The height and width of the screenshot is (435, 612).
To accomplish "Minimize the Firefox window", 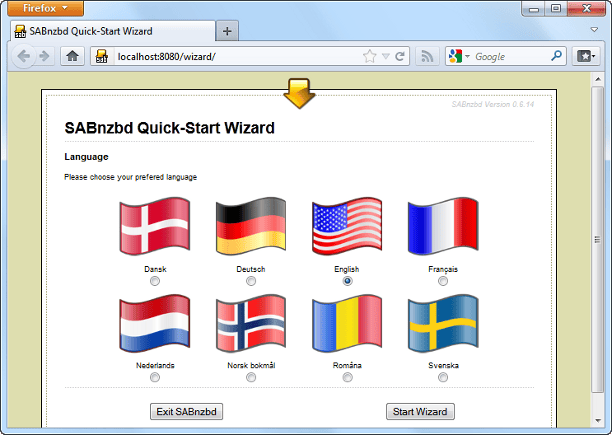I will click(x=534, y=8).
